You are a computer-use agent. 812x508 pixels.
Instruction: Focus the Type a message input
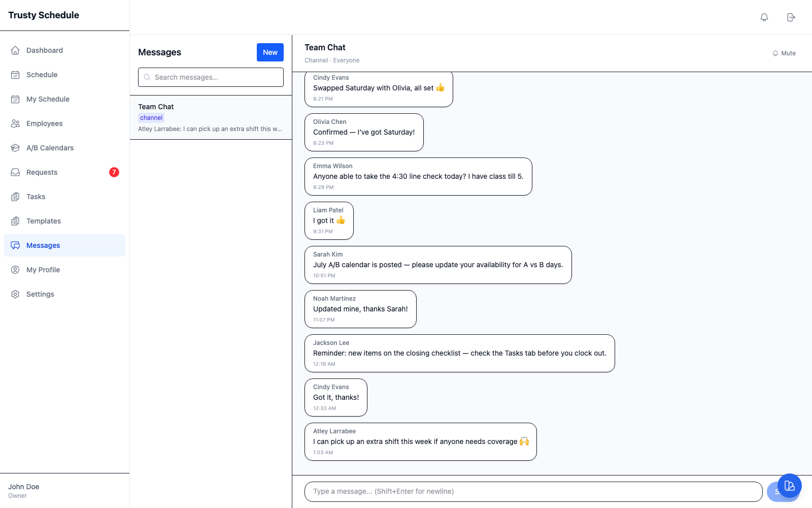coord(533,491)
